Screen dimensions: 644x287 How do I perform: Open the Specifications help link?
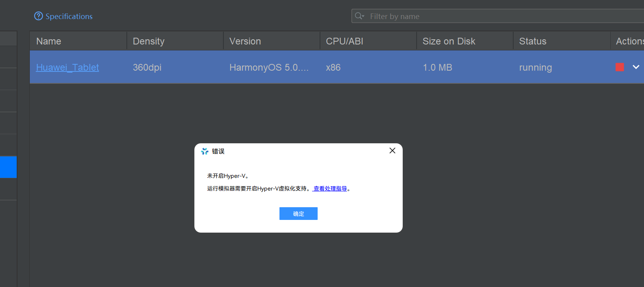click(69, 16)
